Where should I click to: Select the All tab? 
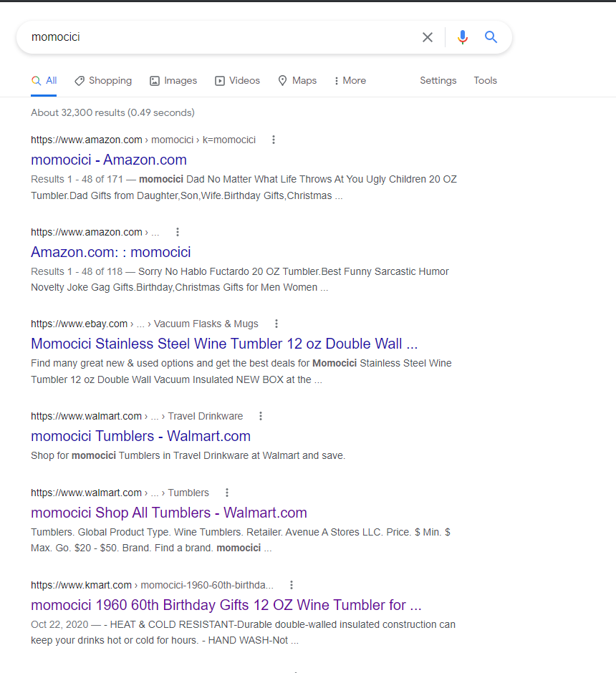pyautogui.click(x=44, y=81)
